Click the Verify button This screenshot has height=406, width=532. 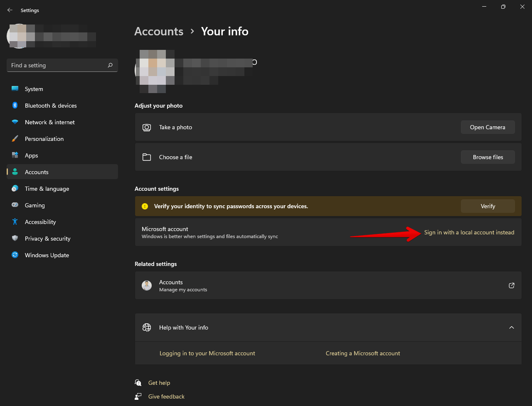pos(488,206)
